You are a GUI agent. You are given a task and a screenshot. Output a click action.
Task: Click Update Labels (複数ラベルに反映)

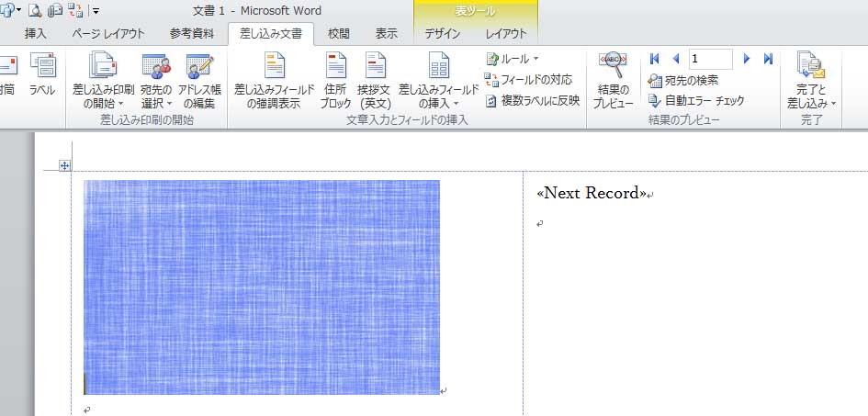coord(533,100)
